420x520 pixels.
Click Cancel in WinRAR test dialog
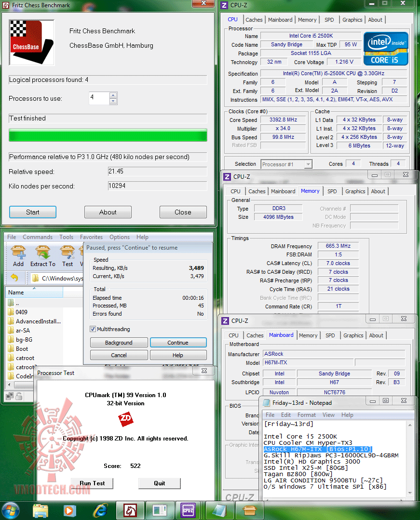click(119, 355)
